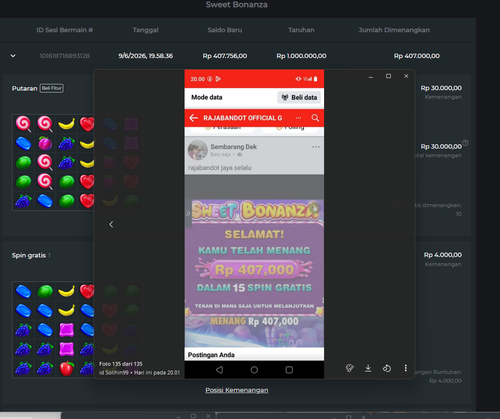Open Sembarang Dek post options dots
This screenshot has height=419, width=500.
316,147
